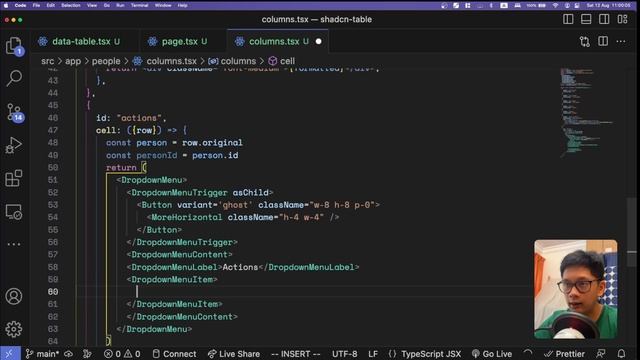Change LF end of line sequence
640x360 pixels.
pyautogui.click(x=373, y=353)
